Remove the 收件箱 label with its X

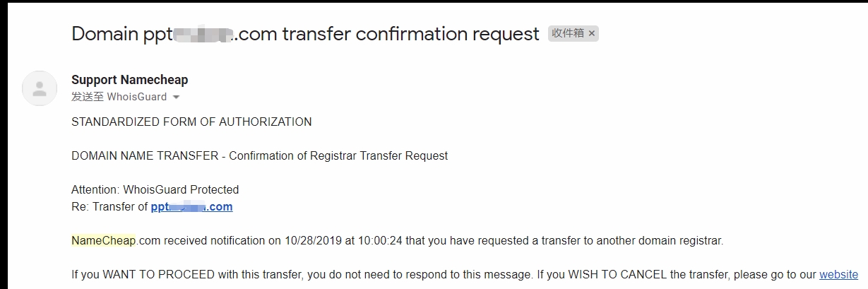tap(592, 33)
